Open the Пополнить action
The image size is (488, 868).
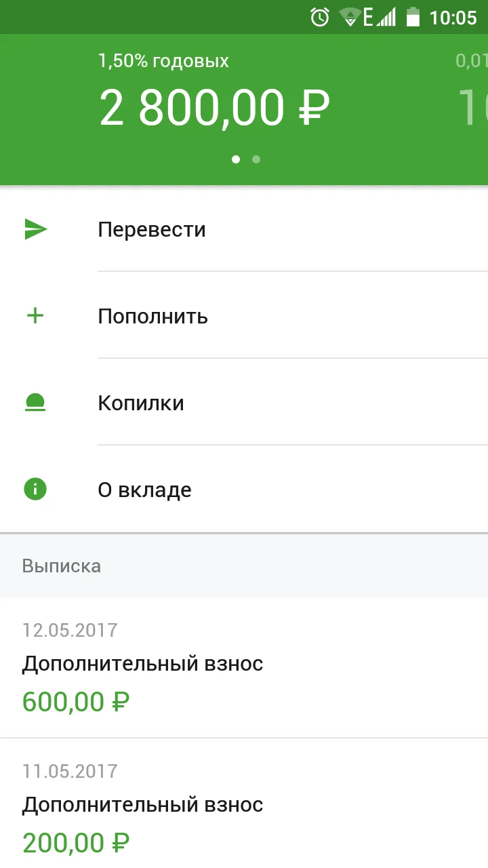pos(152,315)
